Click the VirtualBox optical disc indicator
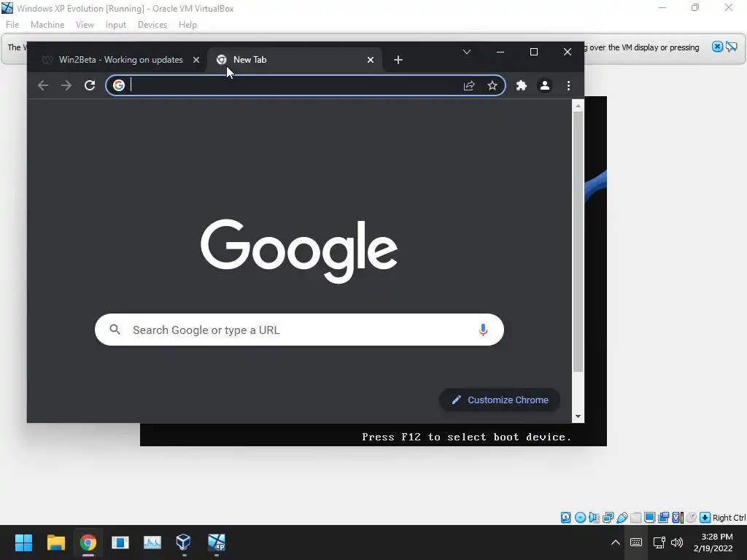 tap(580, 518)
